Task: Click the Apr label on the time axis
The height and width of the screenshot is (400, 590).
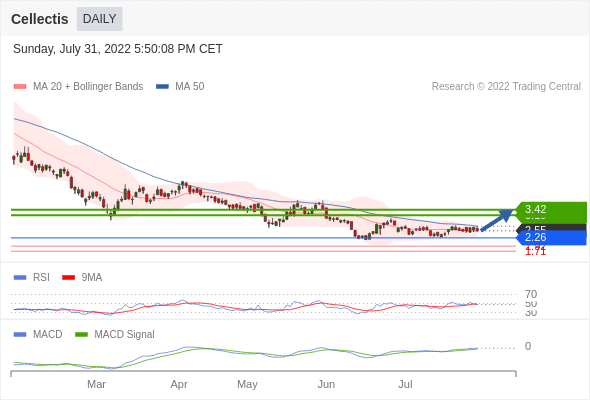Action: point(179,384)
